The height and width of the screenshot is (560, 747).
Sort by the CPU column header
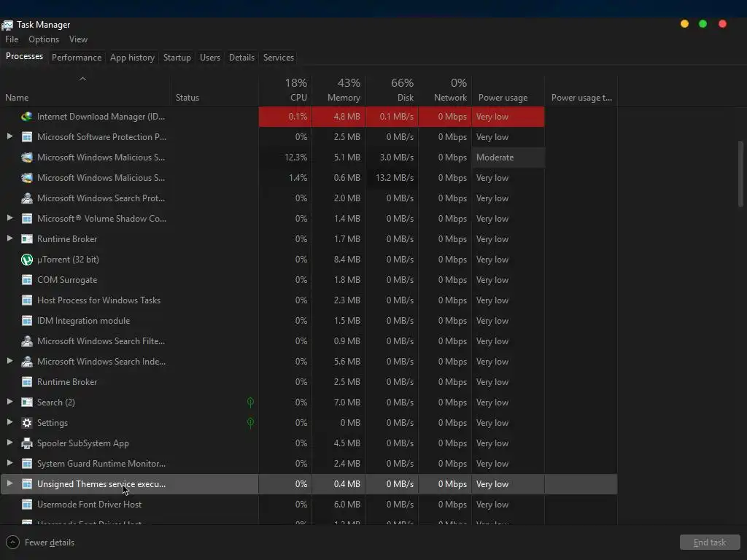[x=285, y=90]
